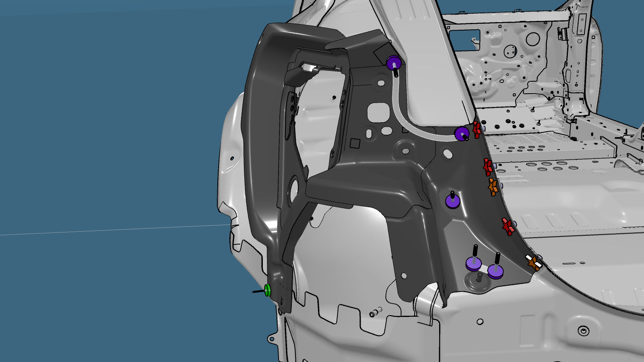Pick the lone purple stud mid-panel

coord(453,201)
